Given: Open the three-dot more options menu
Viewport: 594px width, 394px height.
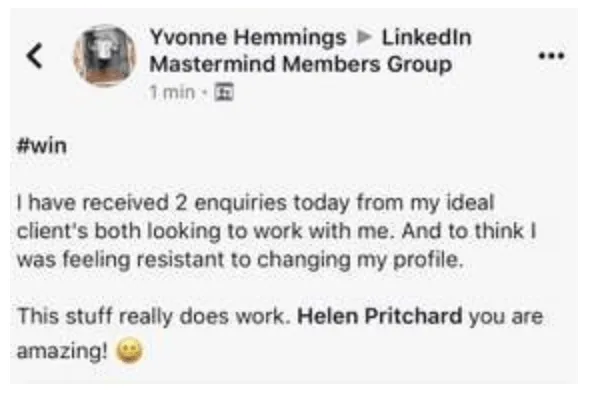Looking at the screenshot, I should click(x=552, y=56).
